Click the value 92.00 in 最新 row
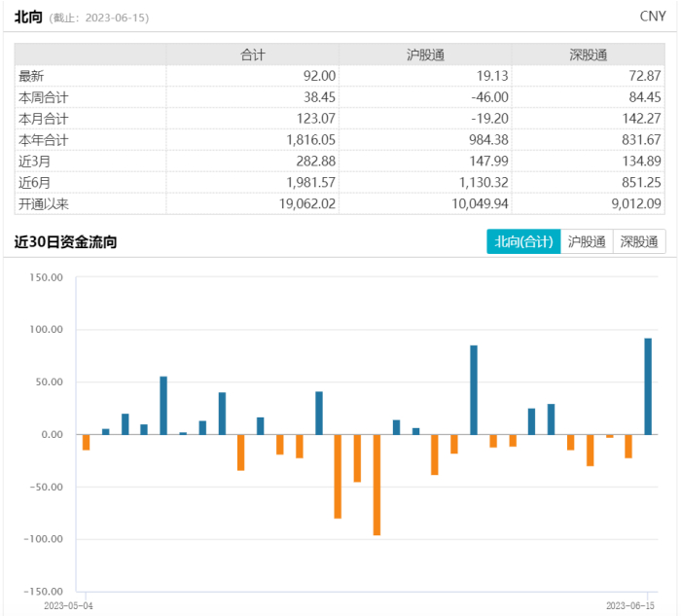The height and width of the screenshot is (616, 681). (319, 76)
